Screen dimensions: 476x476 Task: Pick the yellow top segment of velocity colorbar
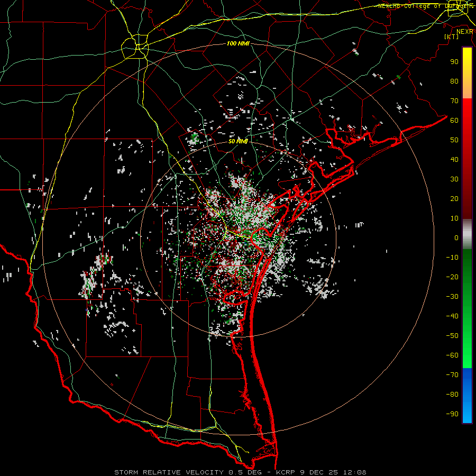pyautogui.click(x=467, y=73)
